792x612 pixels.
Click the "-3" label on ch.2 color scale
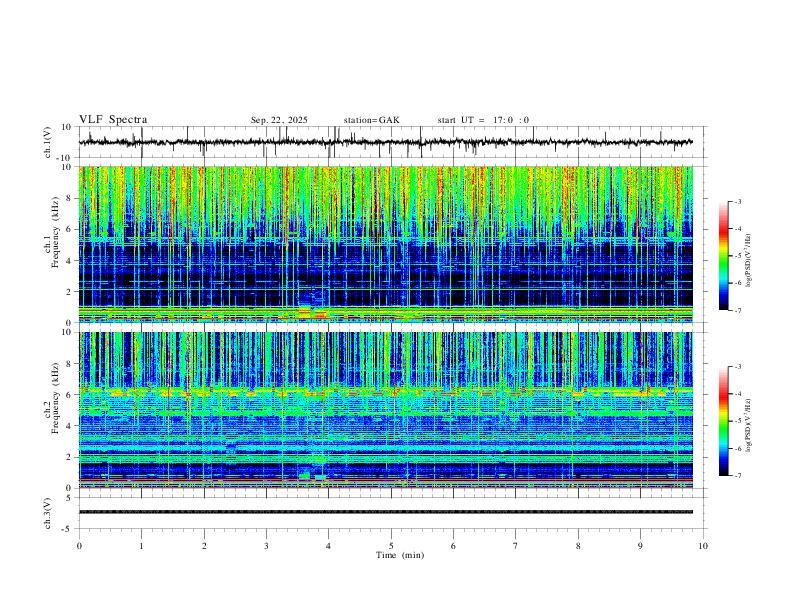738,367
